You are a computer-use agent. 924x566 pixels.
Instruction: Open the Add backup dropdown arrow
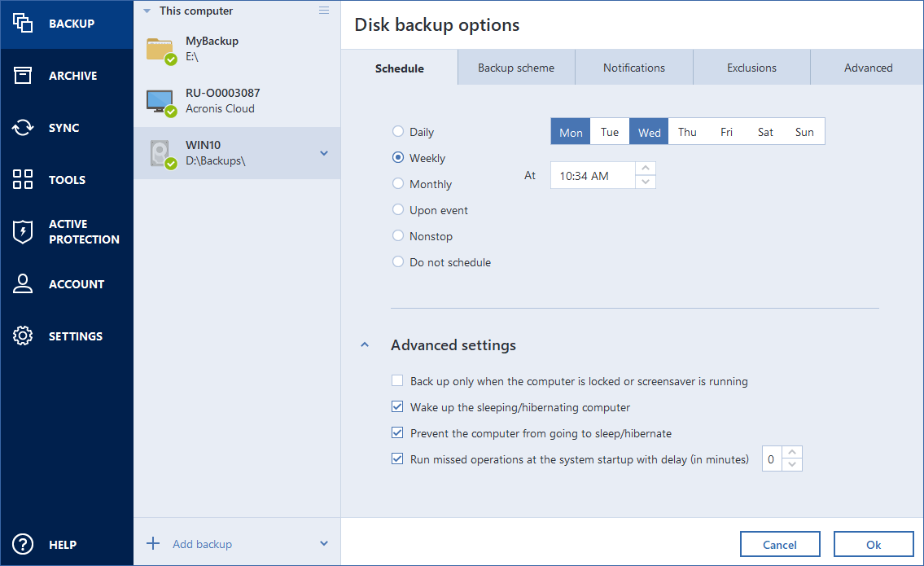pos(324,544)
